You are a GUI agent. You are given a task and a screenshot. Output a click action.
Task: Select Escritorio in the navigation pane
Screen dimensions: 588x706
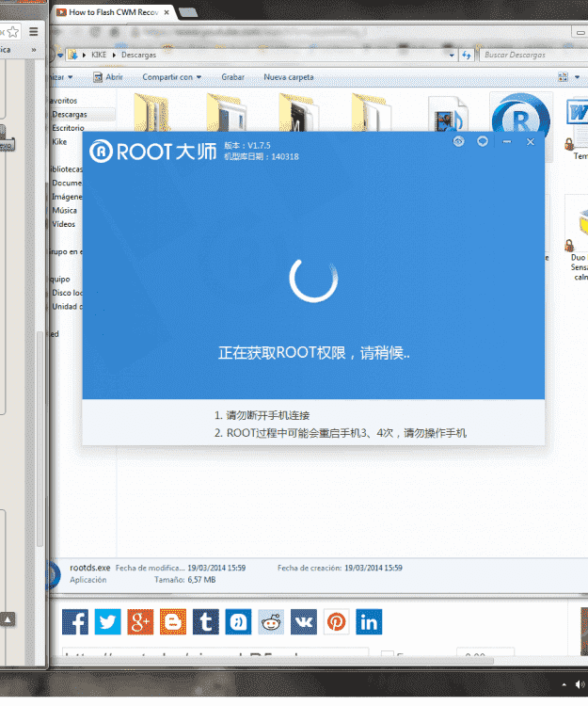point(68,128)
